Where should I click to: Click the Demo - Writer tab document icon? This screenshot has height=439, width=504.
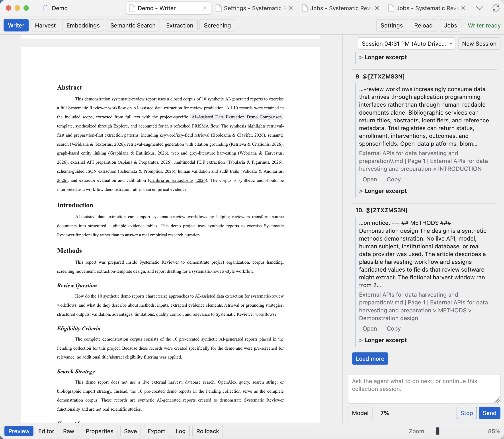point(132,8)
